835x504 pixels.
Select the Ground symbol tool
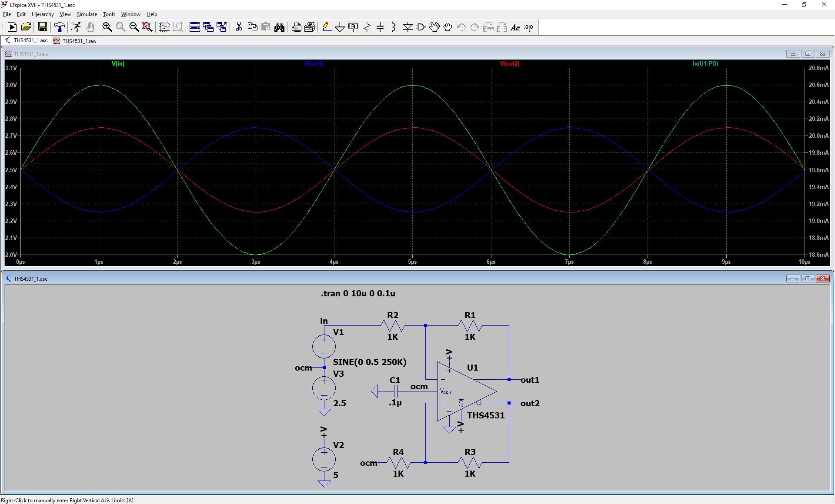tap(340, 27)
